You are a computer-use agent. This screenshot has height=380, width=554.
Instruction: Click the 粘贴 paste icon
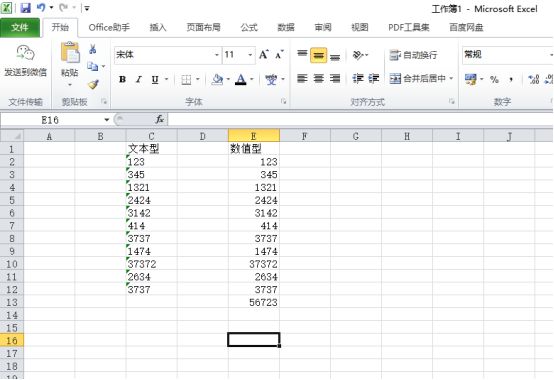[70, 52]
